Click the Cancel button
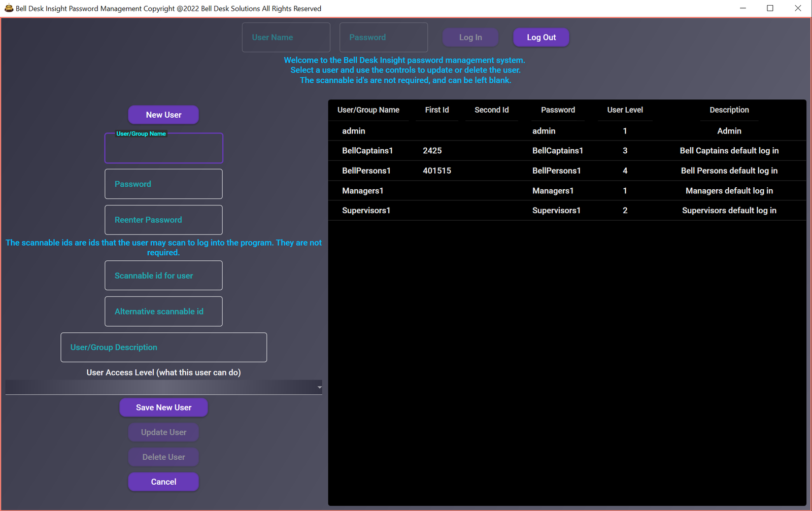Screen dimensions: 812x511 163,482
